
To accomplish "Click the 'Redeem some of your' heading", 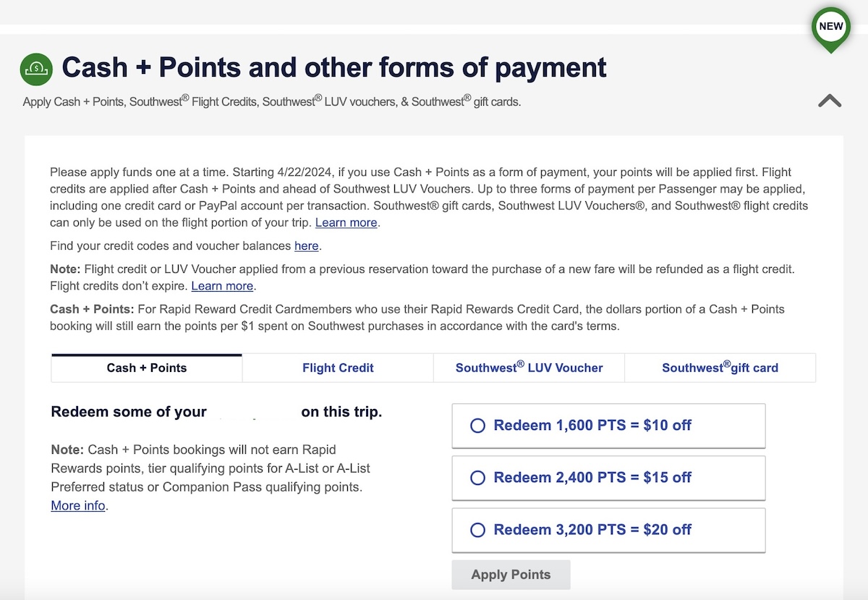I will pos(129,412).
